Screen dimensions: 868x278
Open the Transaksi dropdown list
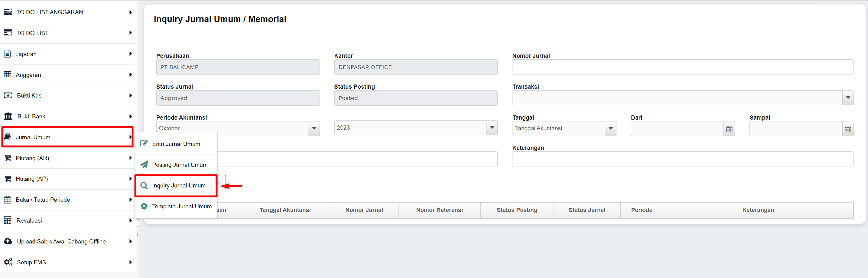pos(847,98)
